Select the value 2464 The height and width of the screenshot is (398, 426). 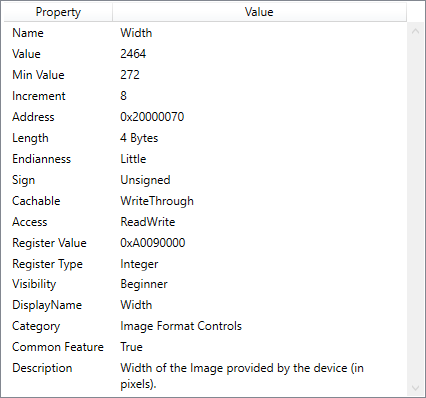click(x=133, y=54)
